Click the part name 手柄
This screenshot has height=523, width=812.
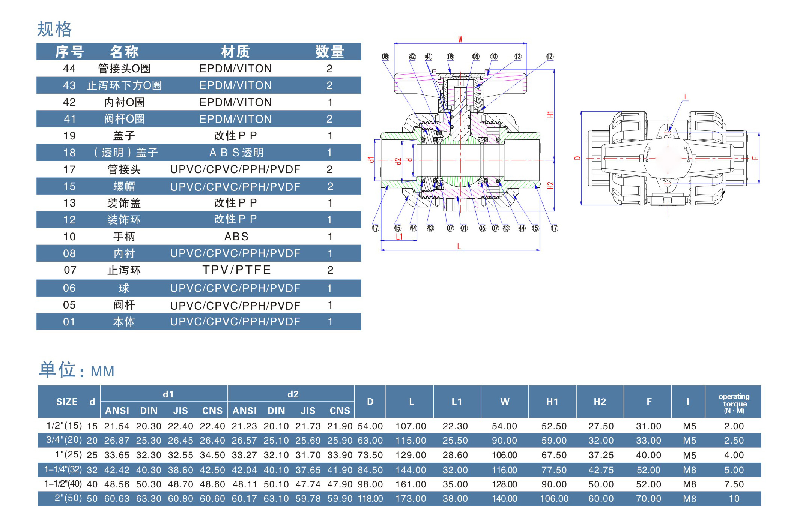(124, 237)
